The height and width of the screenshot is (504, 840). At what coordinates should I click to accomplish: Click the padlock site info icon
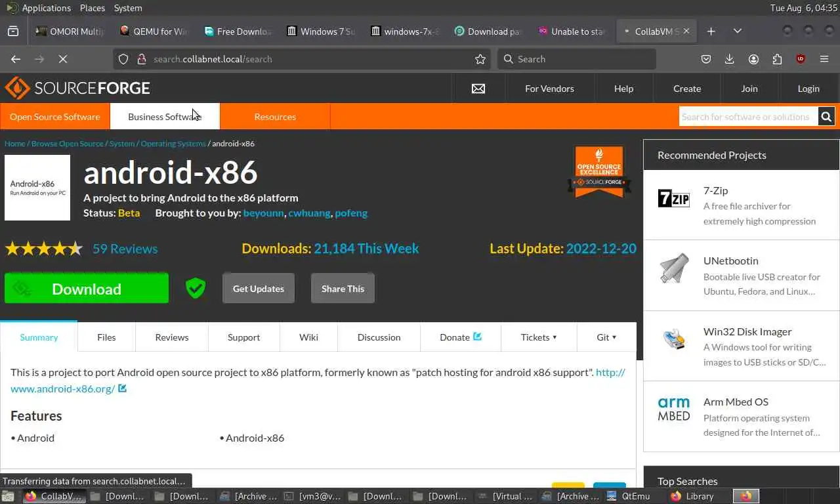(x=140, y=59)
